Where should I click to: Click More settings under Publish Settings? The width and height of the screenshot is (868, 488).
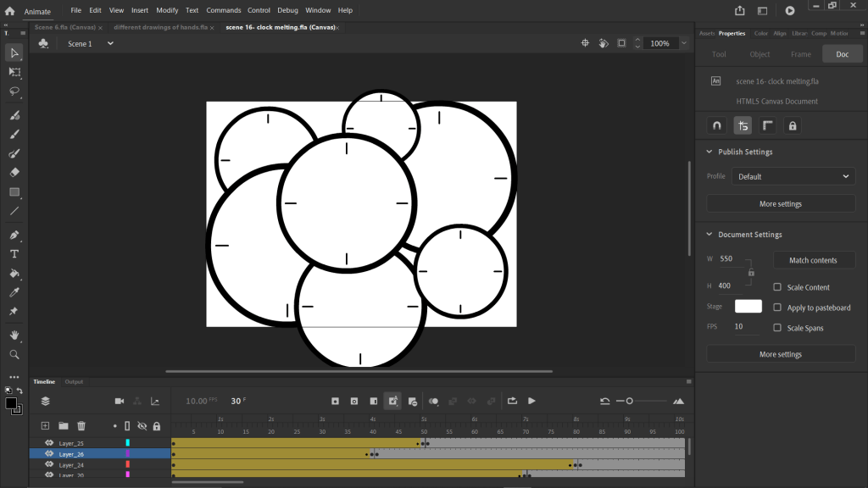tap(780, 204)
